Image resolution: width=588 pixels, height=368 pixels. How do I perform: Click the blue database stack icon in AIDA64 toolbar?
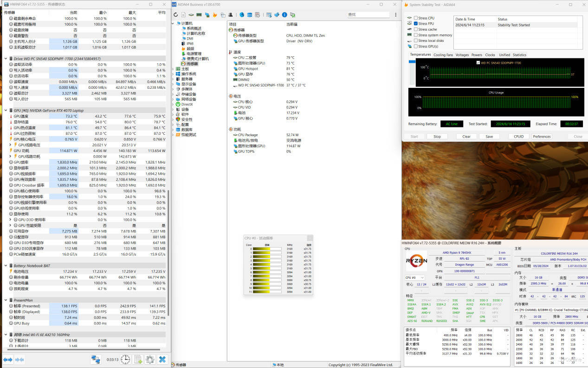(x=250, y=15)
